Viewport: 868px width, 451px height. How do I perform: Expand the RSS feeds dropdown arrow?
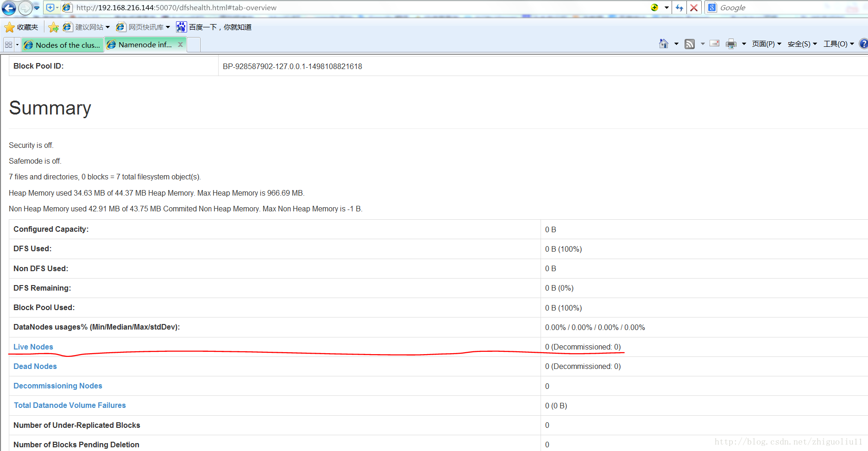[x=703, y=44]
